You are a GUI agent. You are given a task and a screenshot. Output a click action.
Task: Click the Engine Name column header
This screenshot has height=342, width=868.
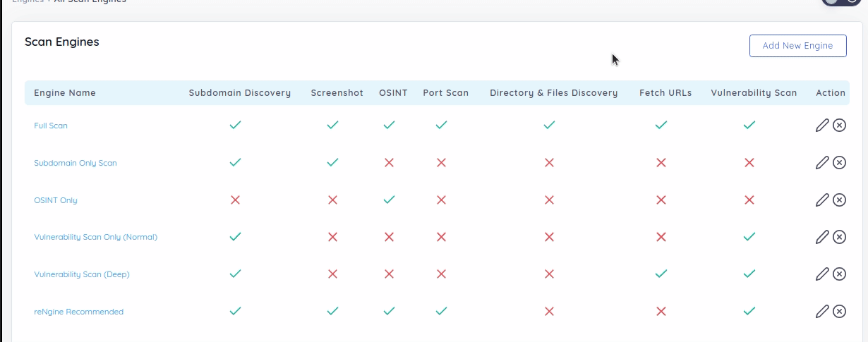(x=65, y=93)
